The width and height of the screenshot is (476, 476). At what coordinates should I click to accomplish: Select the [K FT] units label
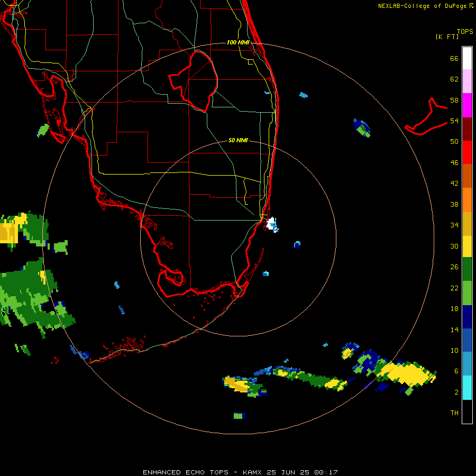click(447, 36)
